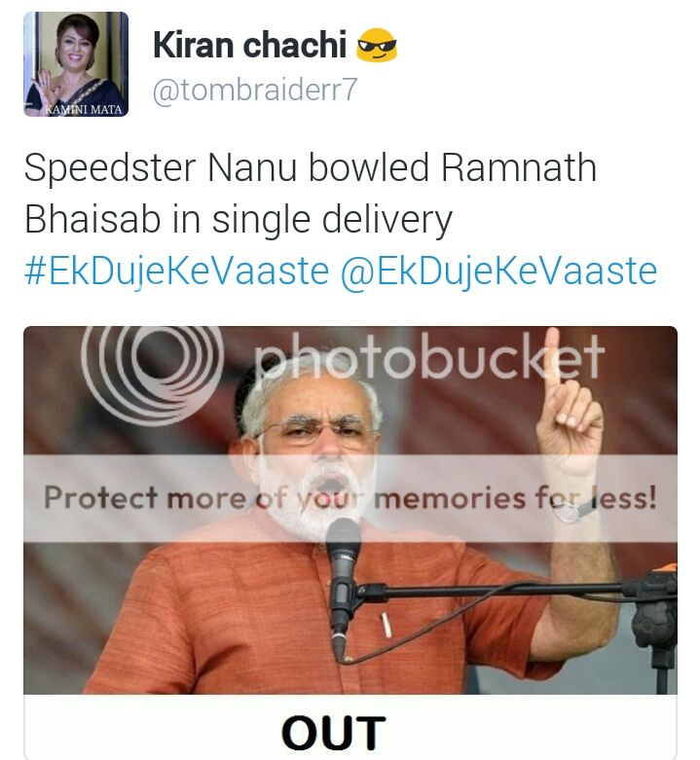Click "Protect more of your memories" banner
700x760 pixels.
click(350, 498)
